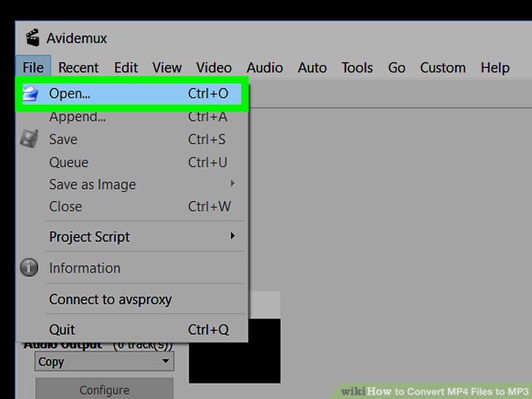Click the Avidemux clapperboard app icon

(x=32, y=38)
